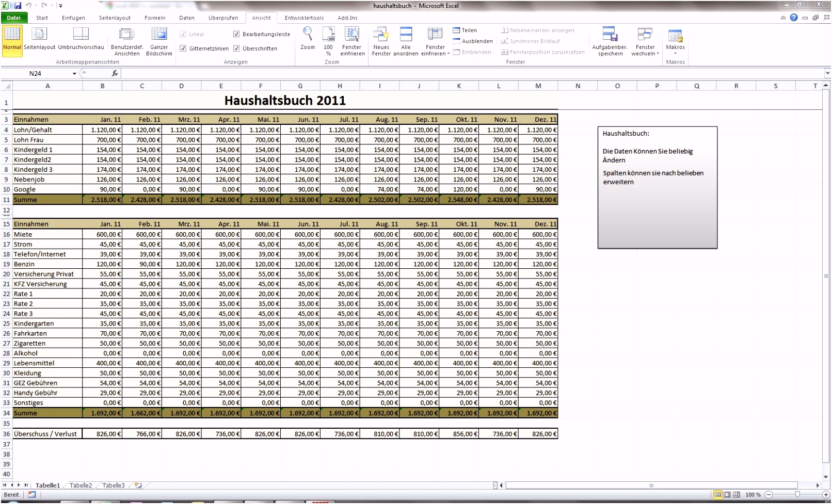Adjust the zoom slider in status bar
The image size is (832, 504).
[797, 495]
